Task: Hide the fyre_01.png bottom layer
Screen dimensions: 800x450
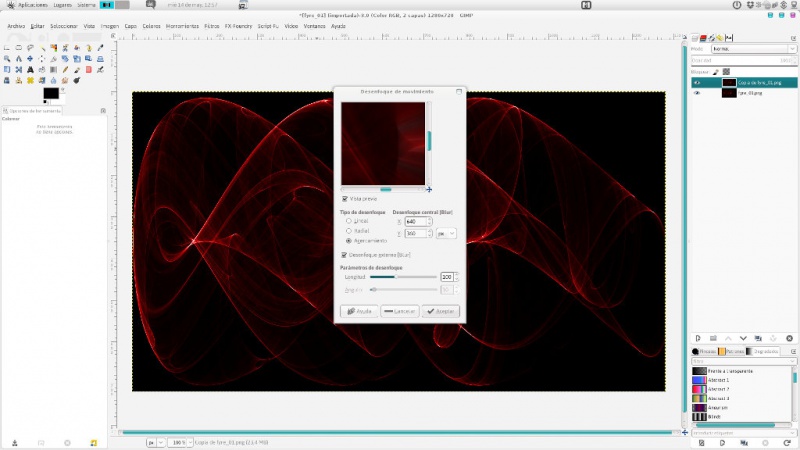Action: coord(697,93)
